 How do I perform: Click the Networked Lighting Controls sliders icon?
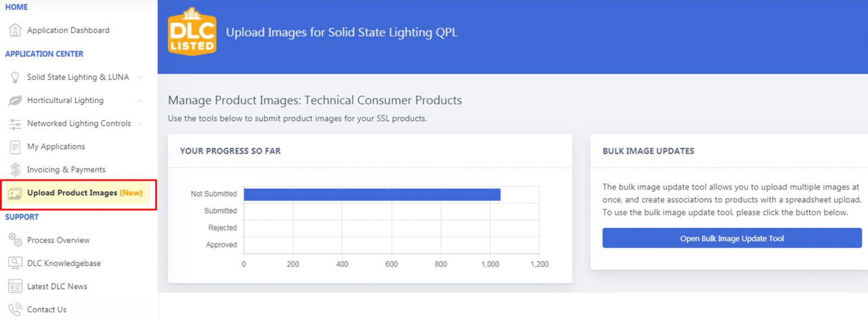click(15, 124)
